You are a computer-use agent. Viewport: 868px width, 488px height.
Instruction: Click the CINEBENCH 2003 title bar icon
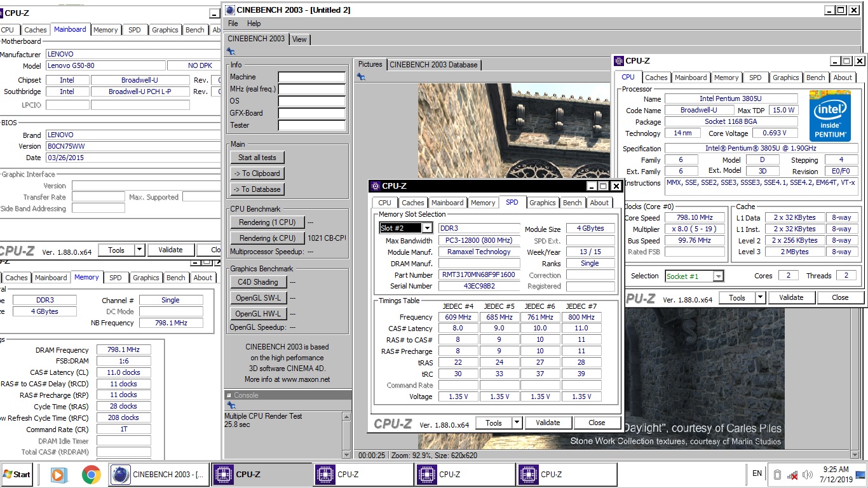pyautogui.click(x=229, y=10)
